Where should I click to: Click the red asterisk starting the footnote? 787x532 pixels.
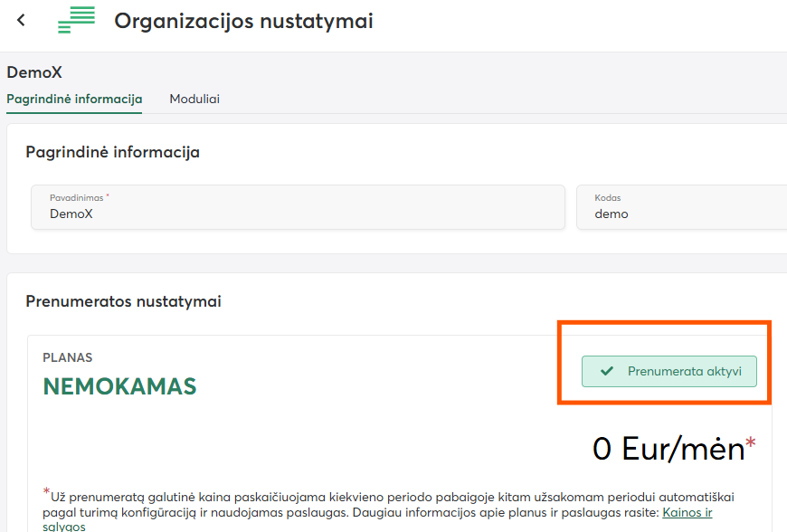(46, 492)
